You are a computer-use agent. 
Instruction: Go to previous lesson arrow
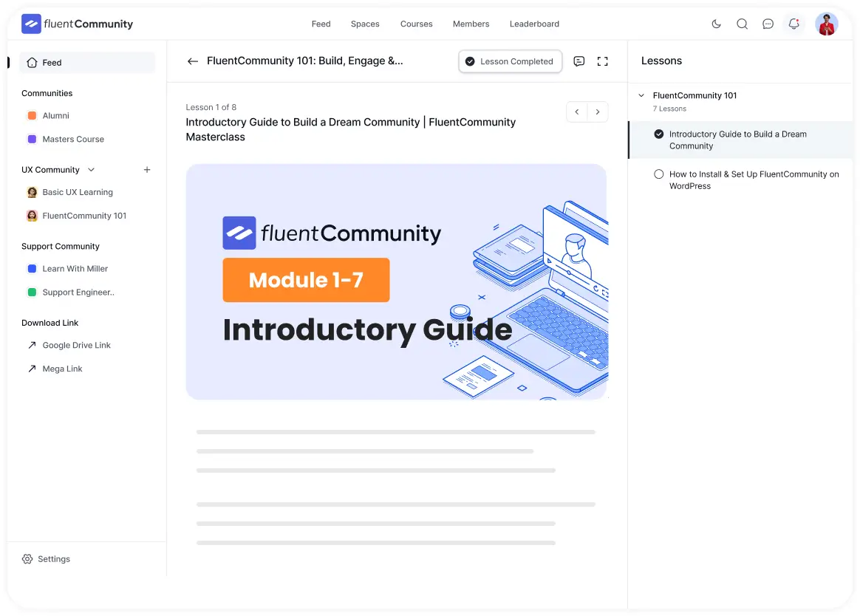click(576, 112)
